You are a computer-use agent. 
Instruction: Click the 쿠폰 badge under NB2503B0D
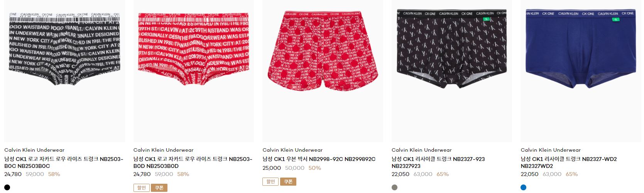click(x=159, y=188)
